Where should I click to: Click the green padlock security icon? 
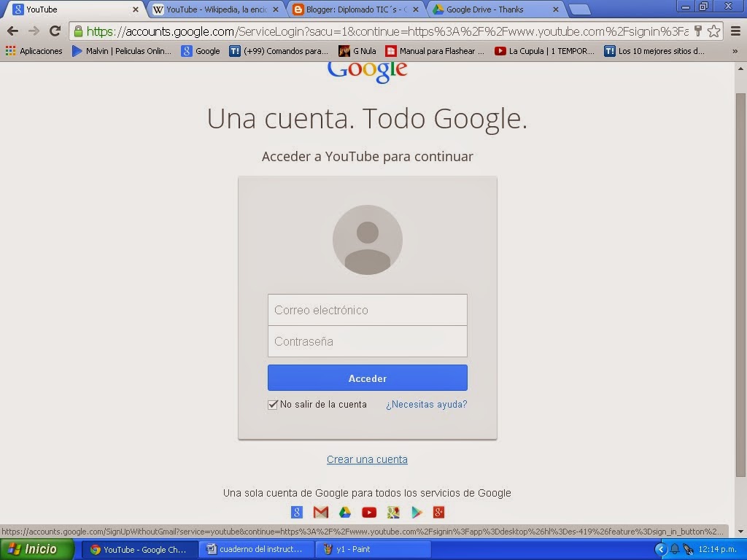pos(78,31)
